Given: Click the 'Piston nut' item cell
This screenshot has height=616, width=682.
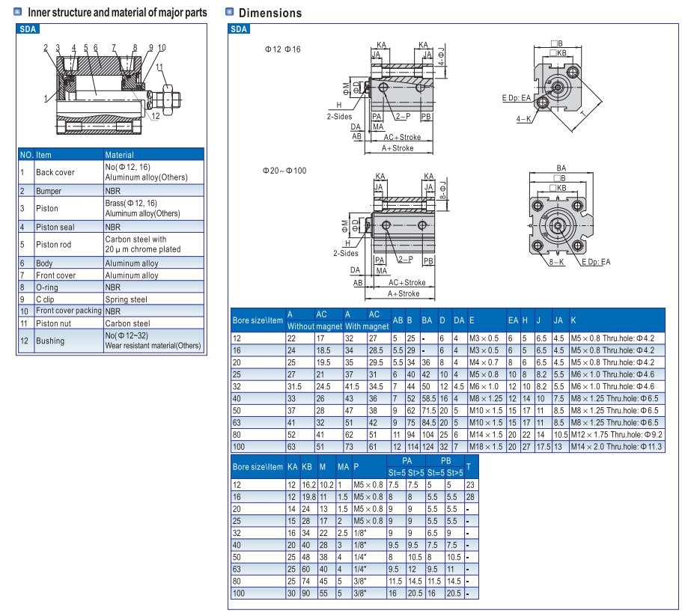Looking at the screenshot, I should 69,323.
